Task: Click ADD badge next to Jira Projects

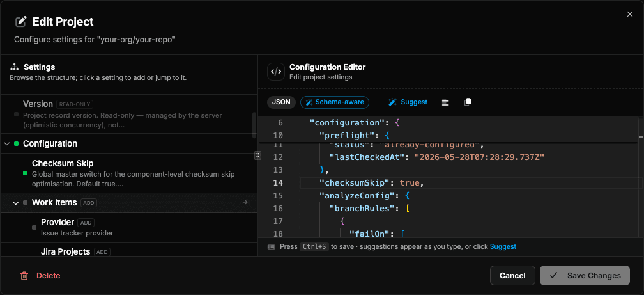Action: tap(102, 252)
